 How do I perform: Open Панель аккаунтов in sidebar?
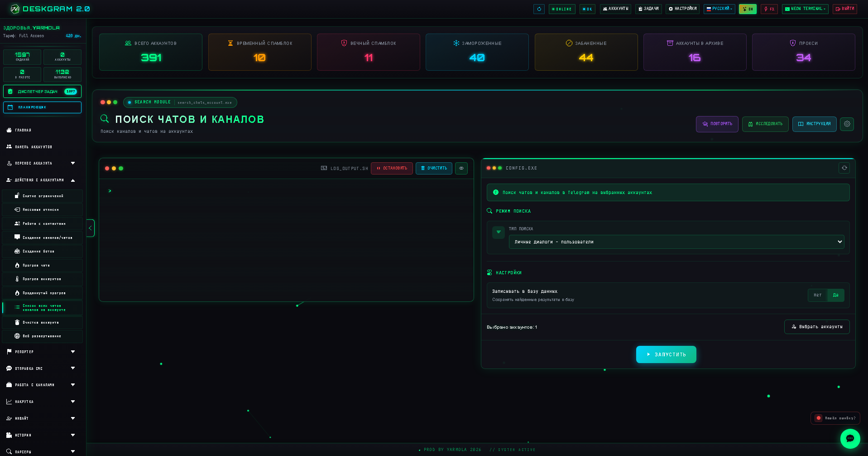(x=41, y=147)
